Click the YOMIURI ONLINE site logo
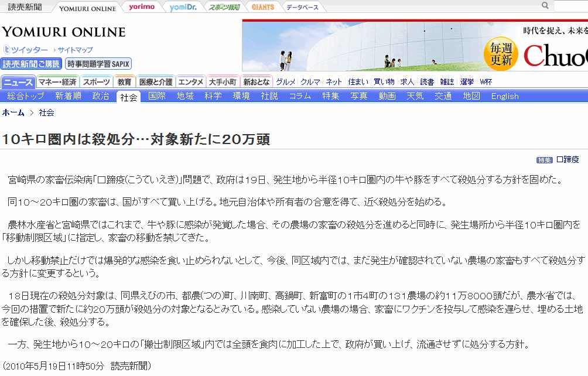This screenshot has width=588, height=376. (63, 32)
